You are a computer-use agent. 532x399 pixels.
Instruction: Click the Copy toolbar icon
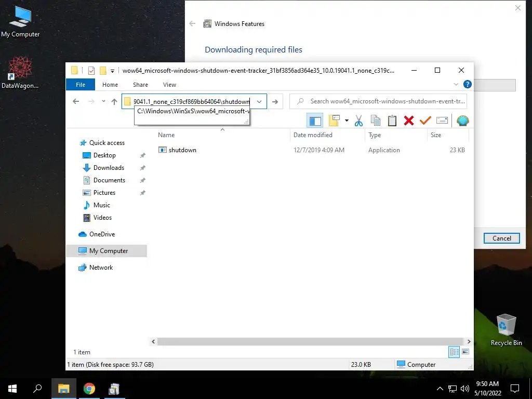[375, 121]
